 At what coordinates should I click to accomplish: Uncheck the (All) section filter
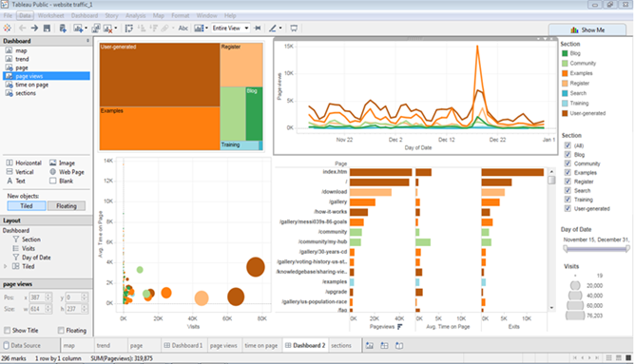(x=568, y=145)
